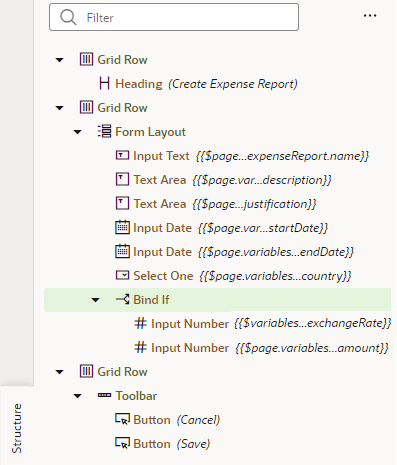Image resolution: width=397 pixels, height=465 pixels.
Task: Click the exchangeRate Input Number hash icon
Action: tap(140, 323)
